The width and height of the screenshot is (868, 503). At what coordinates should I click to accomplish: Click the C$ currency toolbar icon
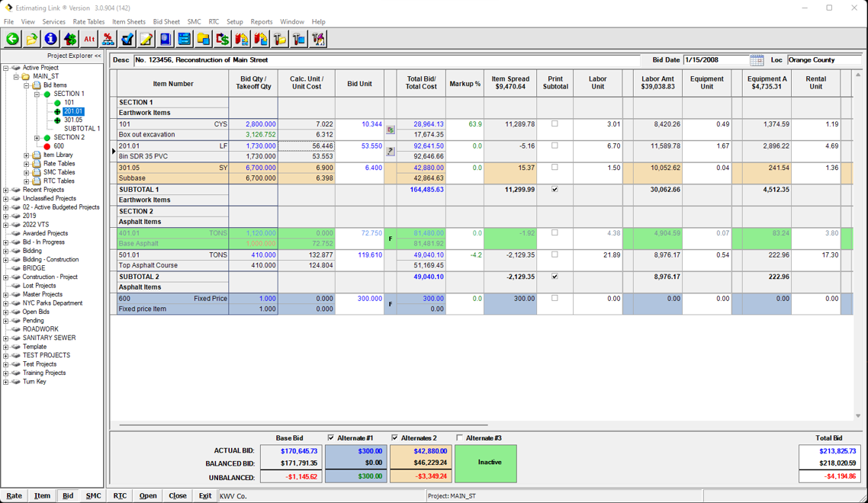tap(222, 38)
